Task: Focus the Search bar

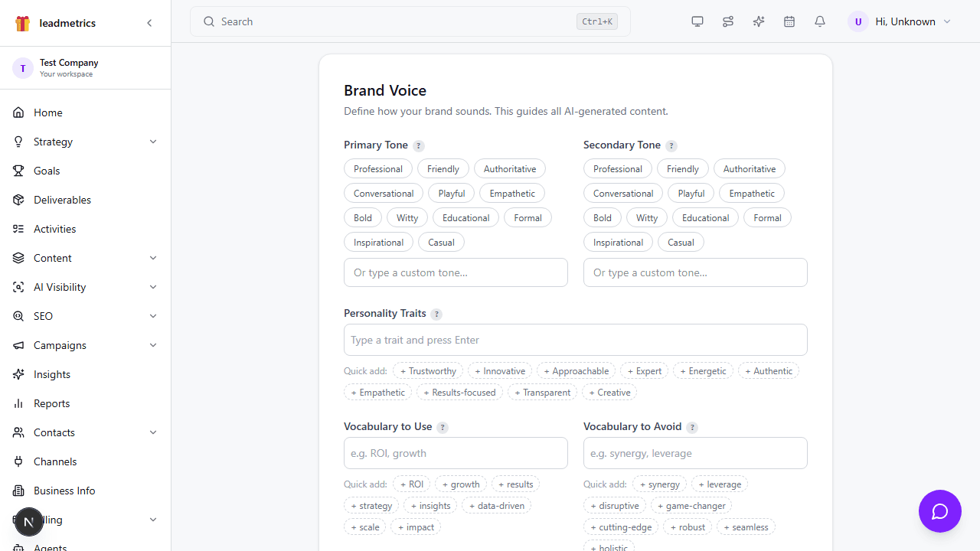Action: click(410, 21)
